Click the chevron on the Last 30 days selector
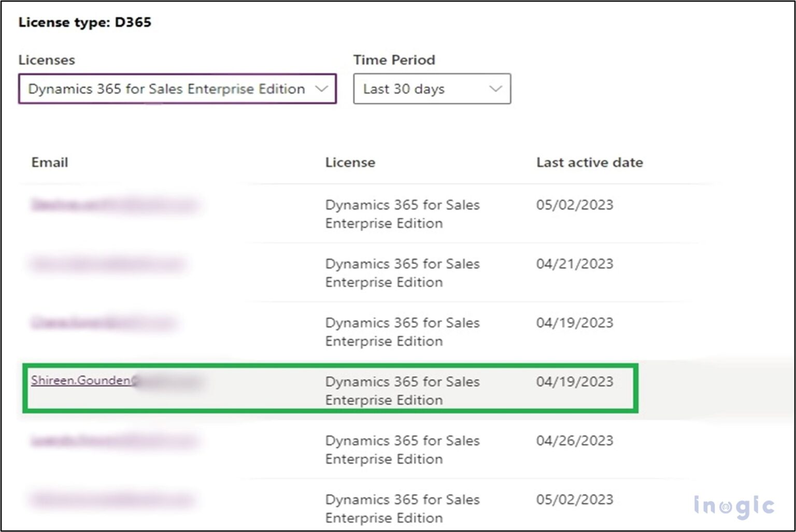The image size is (796, 532). (x=495, y=89)
